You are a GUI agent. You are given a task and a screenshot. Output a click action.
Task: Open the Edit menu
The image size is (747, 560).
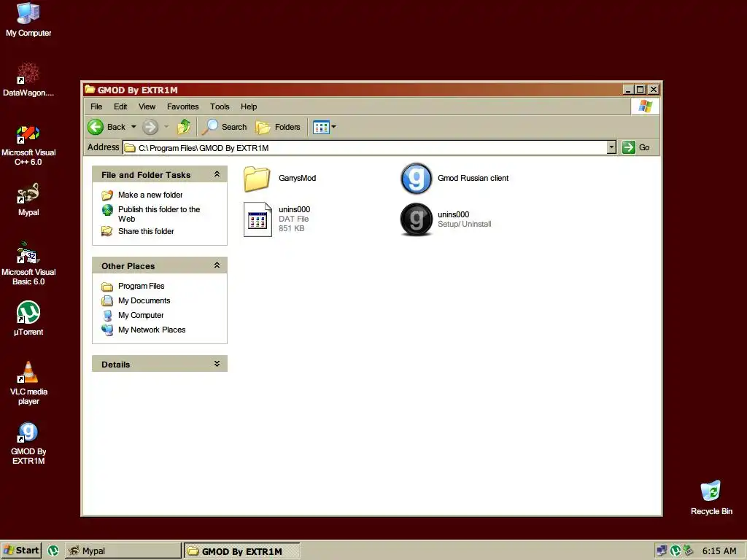(120, 106)
